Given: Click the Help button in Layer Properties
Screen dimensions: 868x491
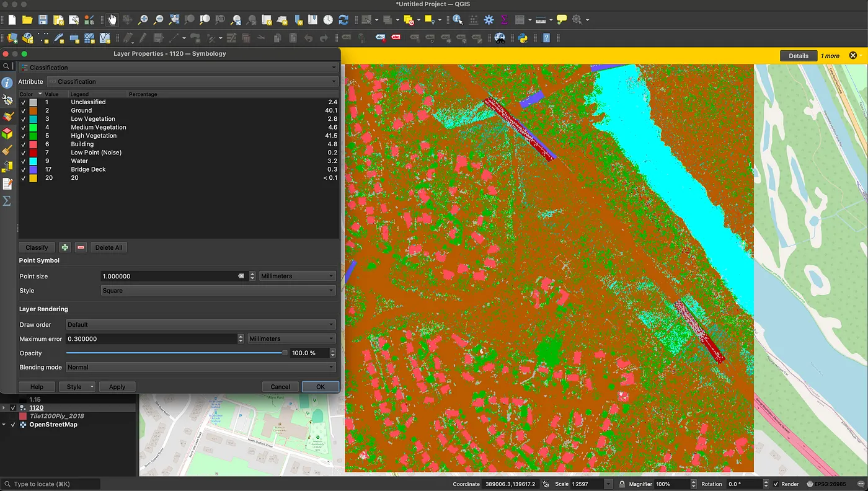Looking at the screenshot, I should coord(37,387).
